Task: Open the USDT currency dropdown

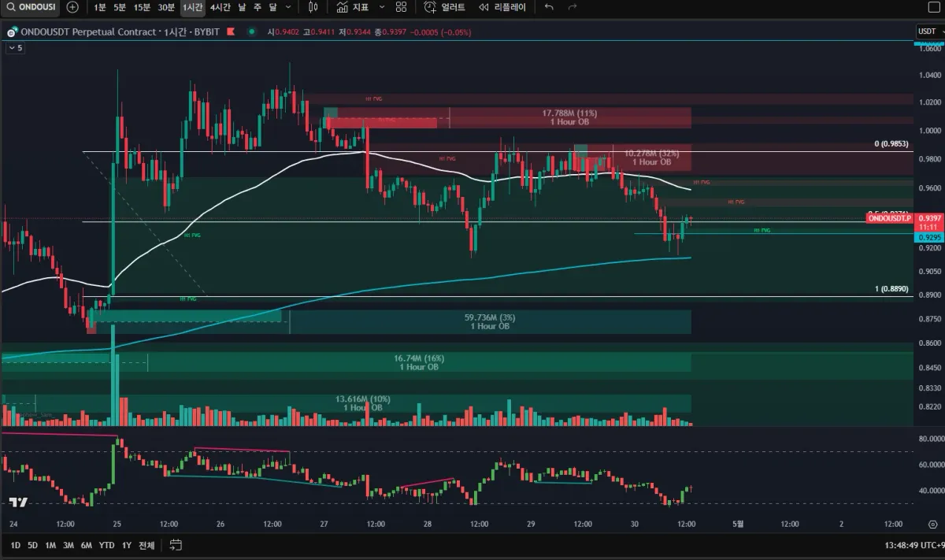Action: [x=930, y=32]
